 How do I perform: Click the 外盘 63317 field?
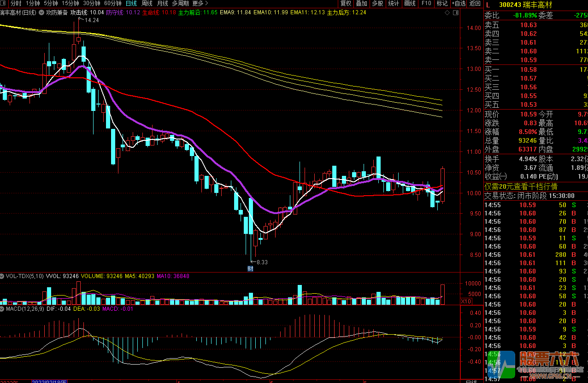(x=511, y=149)
